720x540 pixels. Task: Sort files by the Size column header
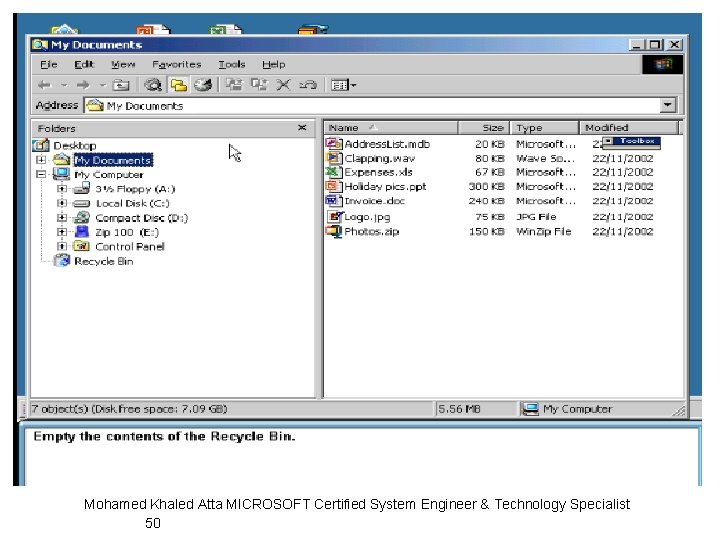click(484, 128)
